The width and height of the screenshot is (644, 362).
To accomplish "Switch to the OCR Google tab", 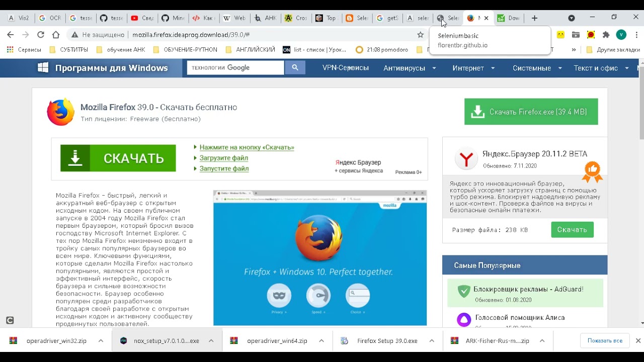I will (49, 18).
